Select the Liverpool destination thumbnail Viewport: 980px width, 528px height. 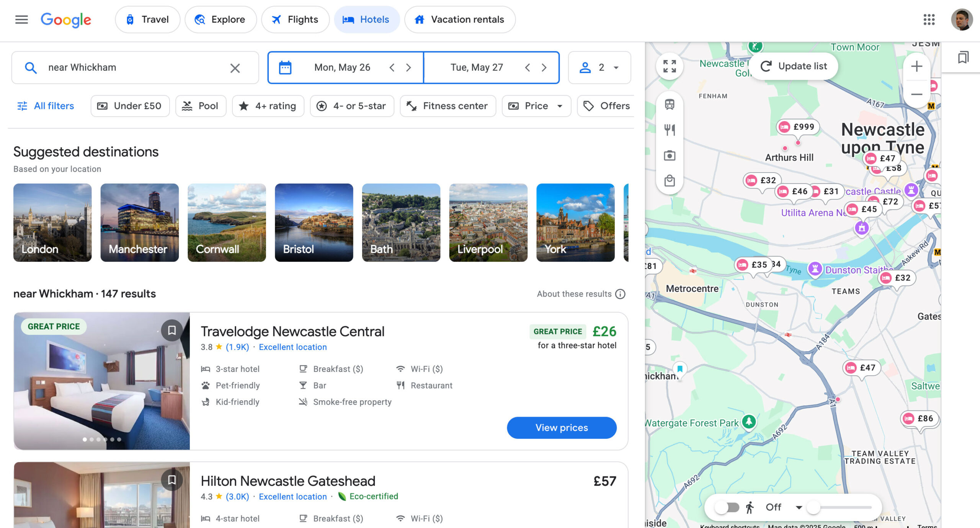[x=488, y=223]
